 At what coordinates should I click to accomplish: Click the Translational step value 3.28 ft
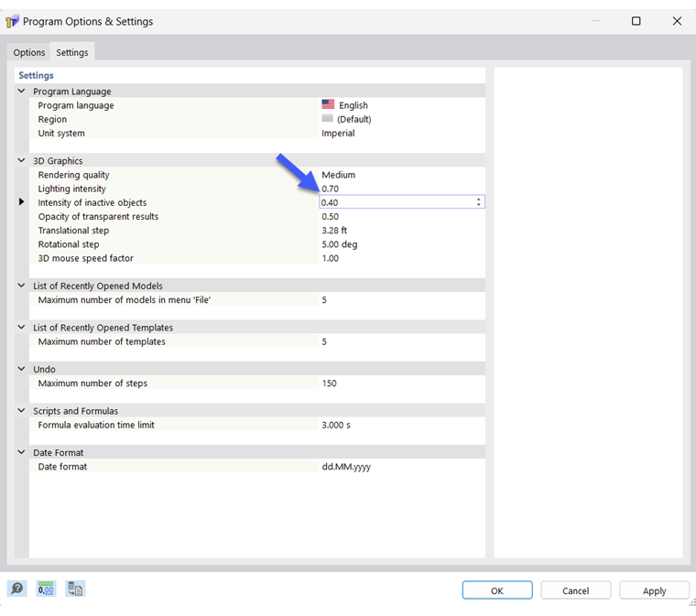[334, 230]
